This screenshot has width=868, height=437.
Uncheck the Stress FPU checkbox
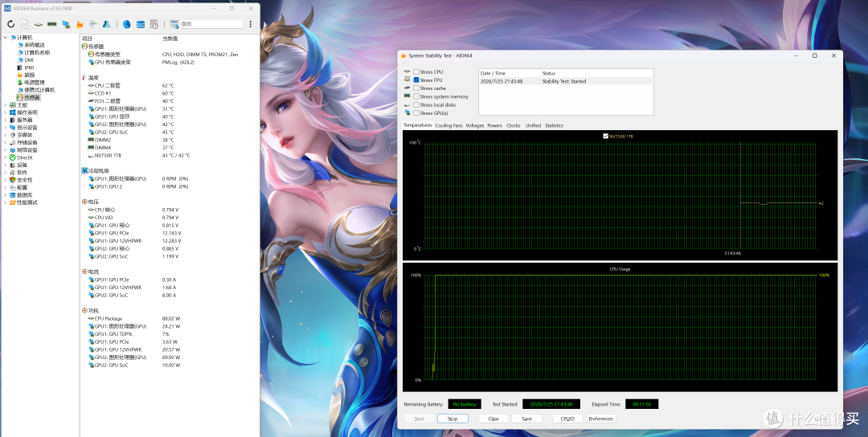click(416, 80)
